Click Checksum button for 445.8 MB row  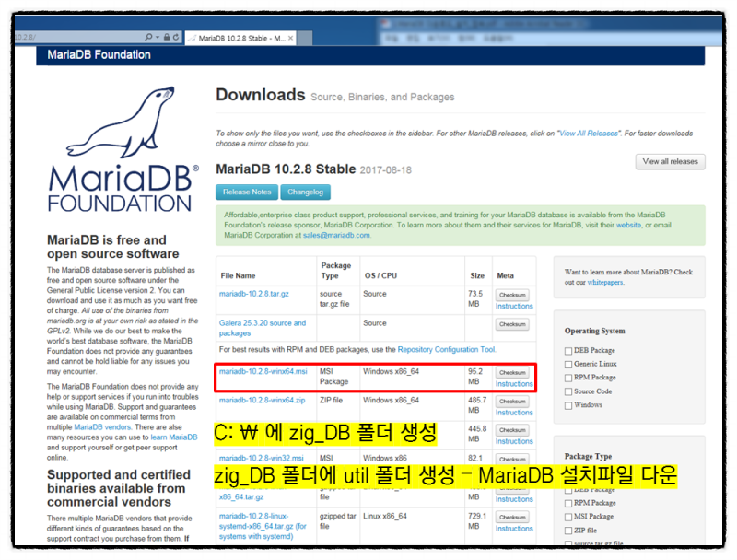[512, 430]
